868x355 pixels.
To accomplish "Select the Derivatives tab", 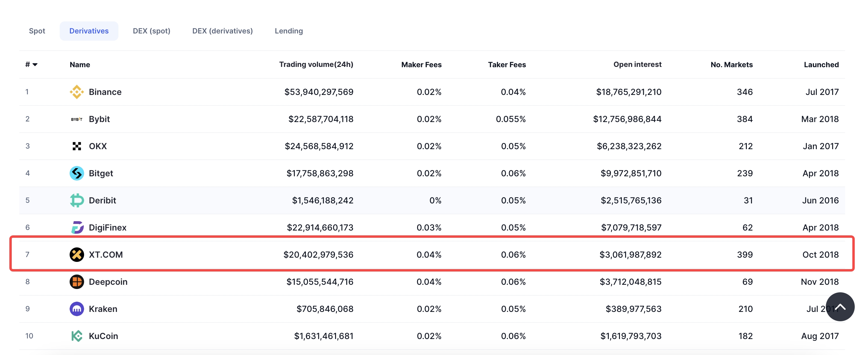I will point(89,31).
